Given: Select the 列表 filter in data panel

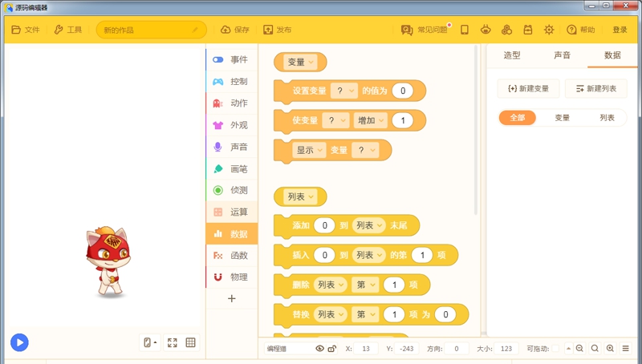Looking at the screenshot, I should coord(607,118).
